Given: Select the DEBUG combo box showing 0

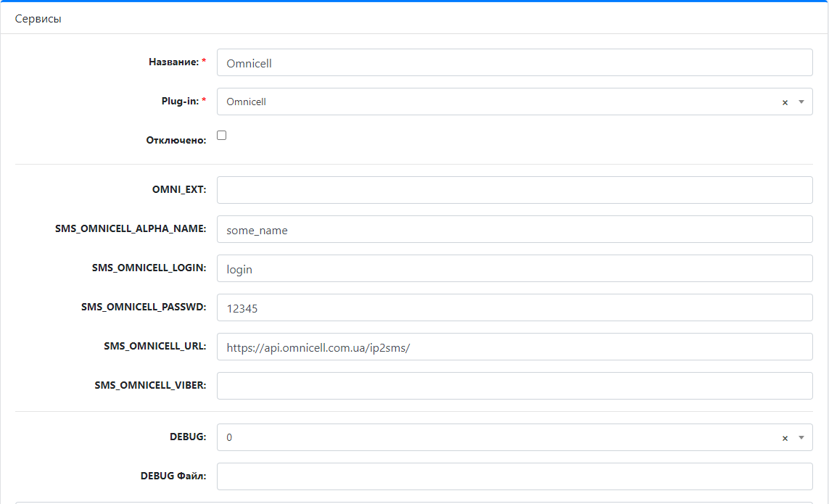Looking at the screenshot, I should click(x=514, y=437).
